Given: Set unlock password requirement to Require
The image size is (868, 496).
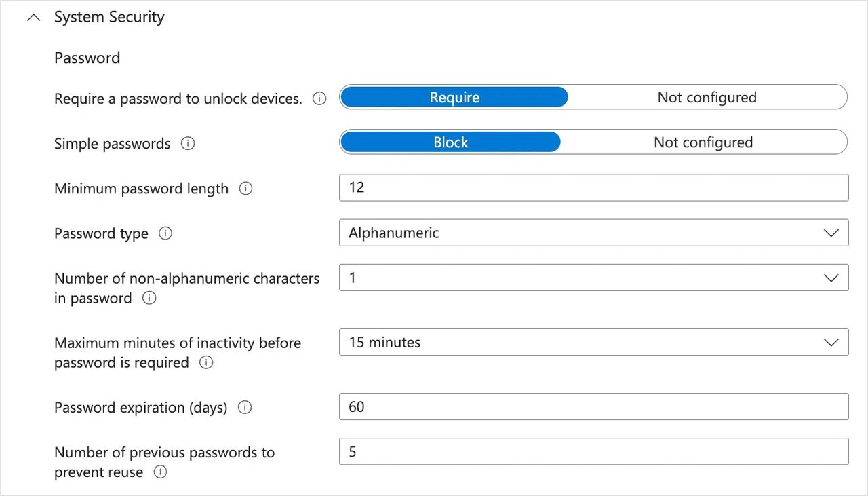Looking at the screenshot, I should 454,98.
